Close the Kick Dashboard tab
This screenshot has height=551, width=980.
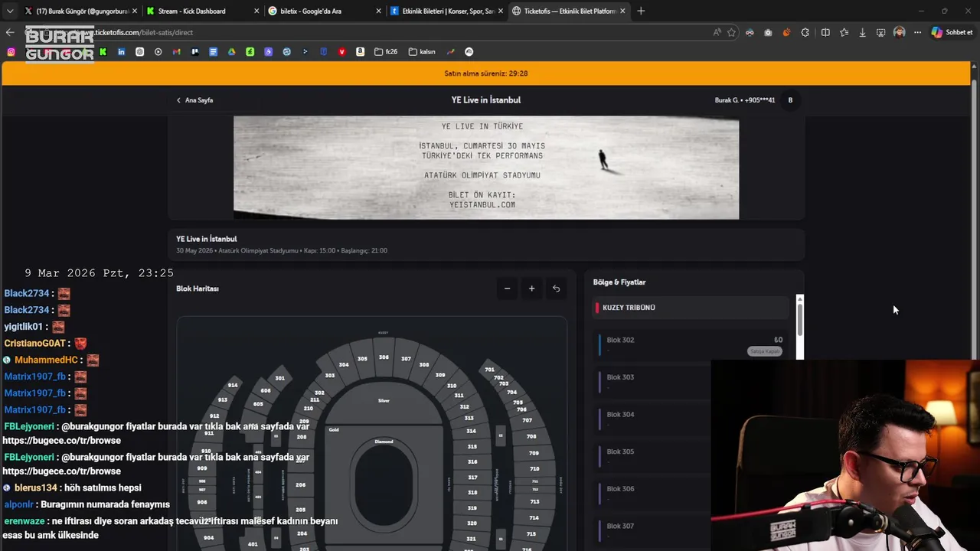click(x=255, y=11)
